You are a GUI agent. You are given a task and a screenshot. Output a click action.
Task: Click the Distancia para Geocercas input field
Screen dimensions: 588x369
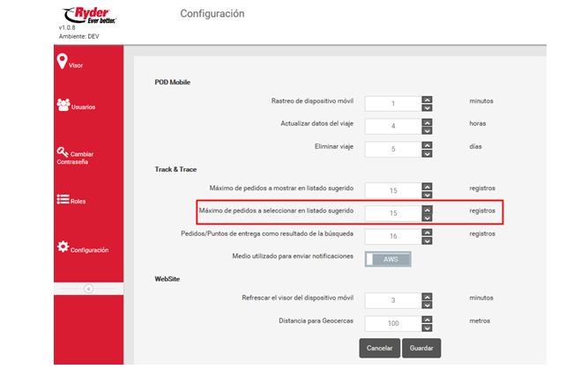[x=388, y=322]
